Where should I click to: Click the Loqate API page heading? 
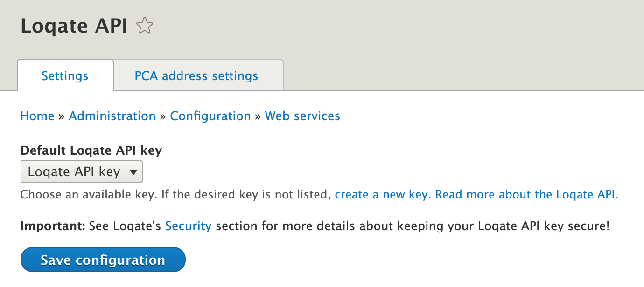(x=73, y=26)
